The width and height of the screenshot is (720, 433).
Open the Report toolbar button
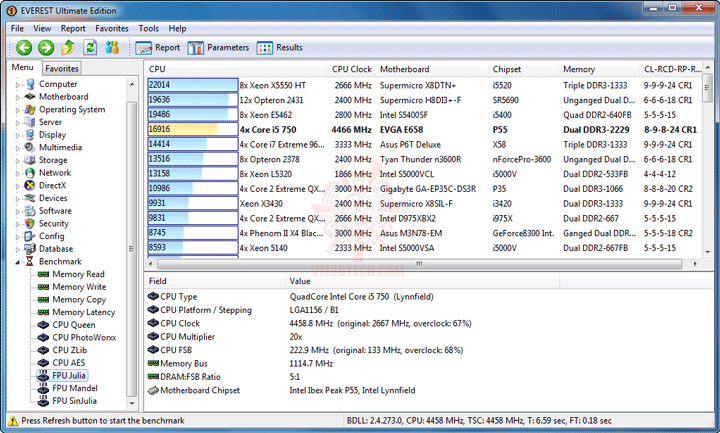click(158, 48)
